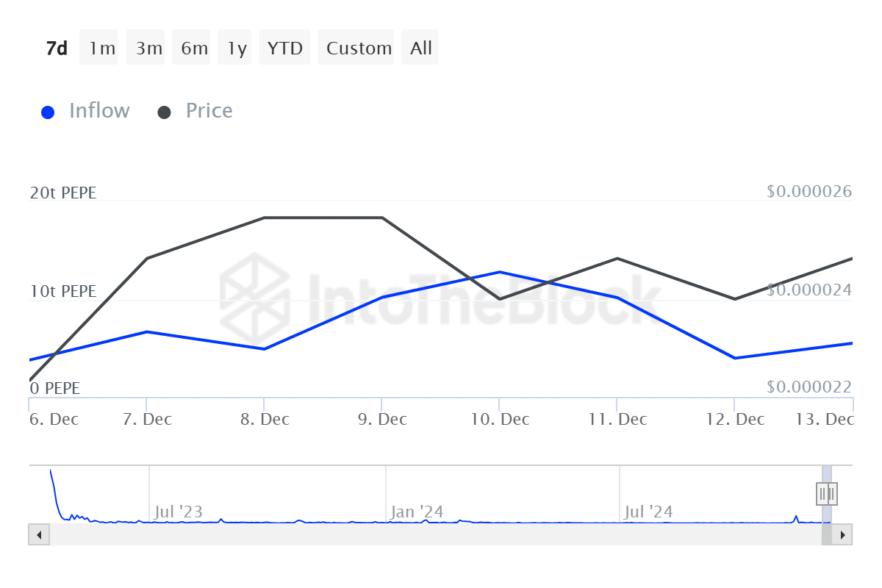The width and height of the screenshot is (882, 588).
Task: Grab the navigator range handle
Action: coord(827,493)
